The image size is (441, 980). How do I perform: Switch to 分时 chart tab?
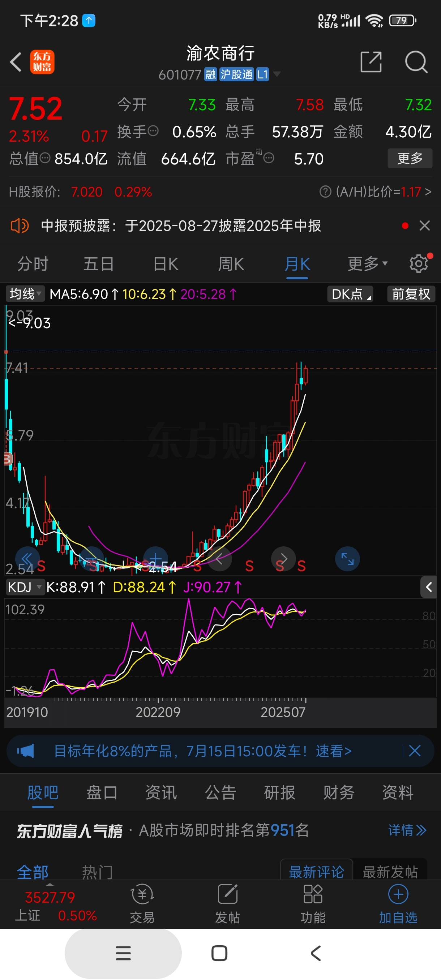click(33, 264)
